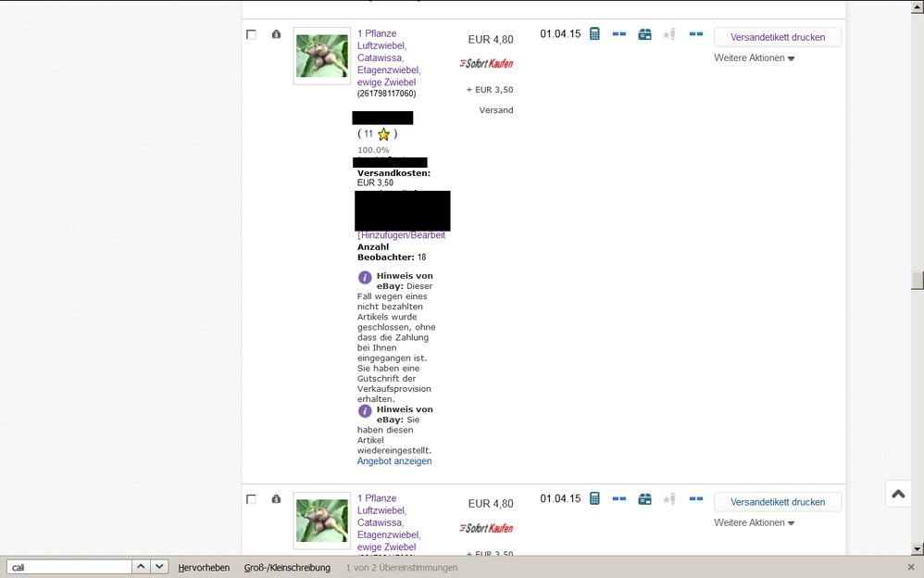The image size is (924, 578).
Task: Click find bar search field containing cali
Action: [69, 567]
